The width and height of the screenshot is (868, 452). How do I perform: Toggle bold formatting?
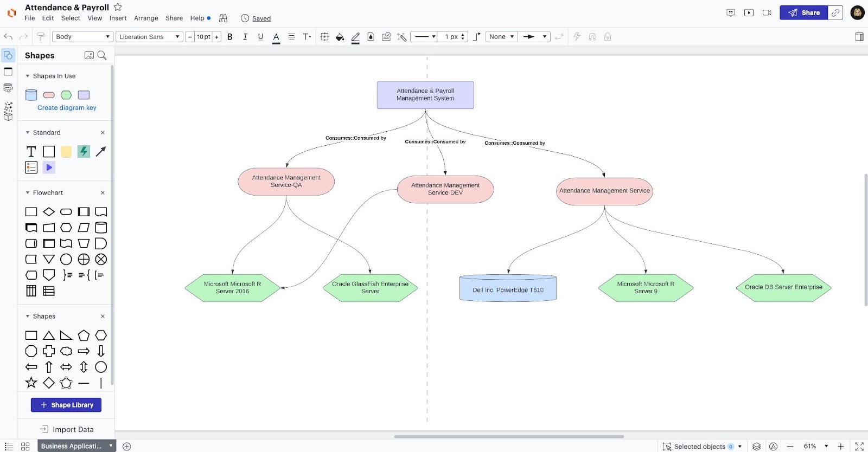pyautogui.click(x=230, y=37)
